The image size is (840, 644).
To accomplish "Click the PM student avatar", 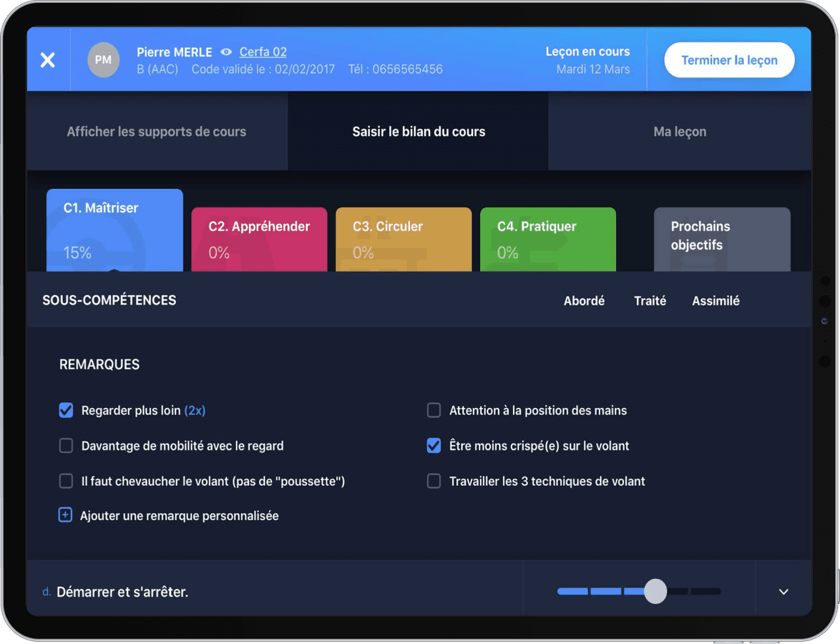I will coord(103,60).
